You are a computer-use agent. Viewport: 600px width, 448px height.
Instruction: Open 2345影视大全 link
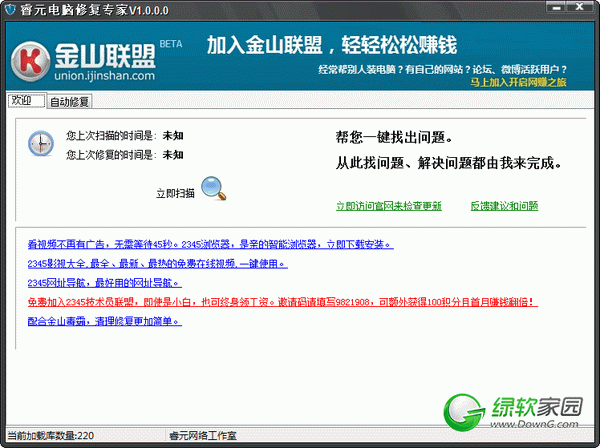click(158, 264)
